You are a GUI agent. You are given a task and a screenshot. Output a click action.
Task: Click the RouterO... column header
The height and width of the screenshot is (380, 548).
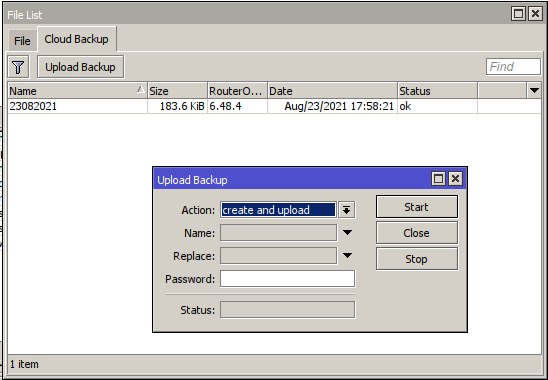point(238,91)
